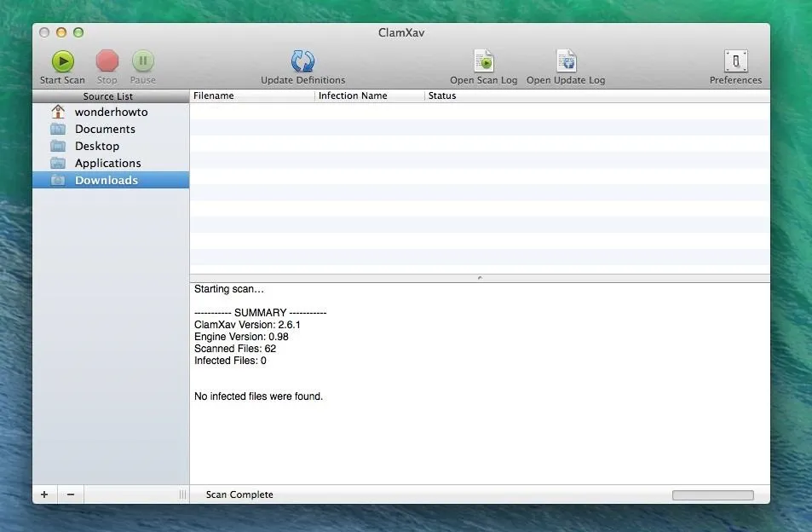Click the Scan Complete status text
This screenshot has height=532, width=812.
239,494
